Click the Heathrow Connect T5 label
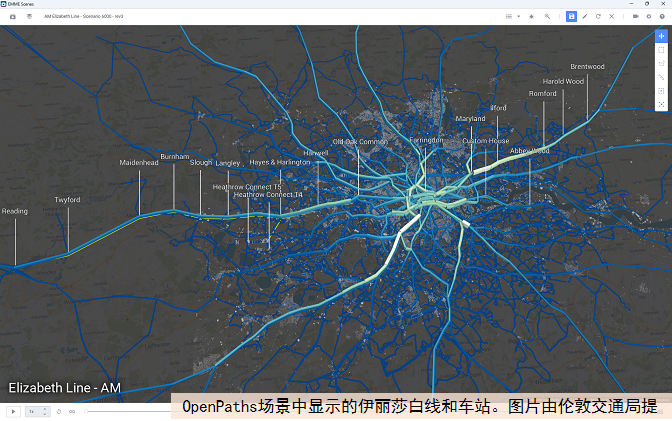This screenshot has height=421, width=672. tap(247, 187)
